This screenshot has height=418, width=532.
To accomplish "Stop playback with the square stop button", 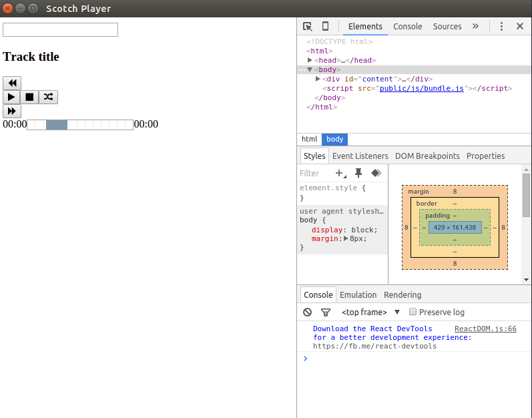I will (x=29, y=97).
